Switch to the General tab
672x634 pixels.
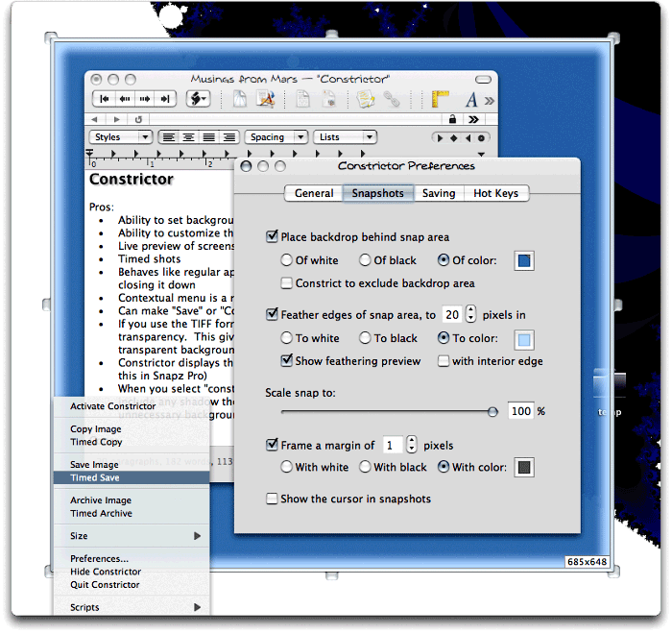coord(314,193)
